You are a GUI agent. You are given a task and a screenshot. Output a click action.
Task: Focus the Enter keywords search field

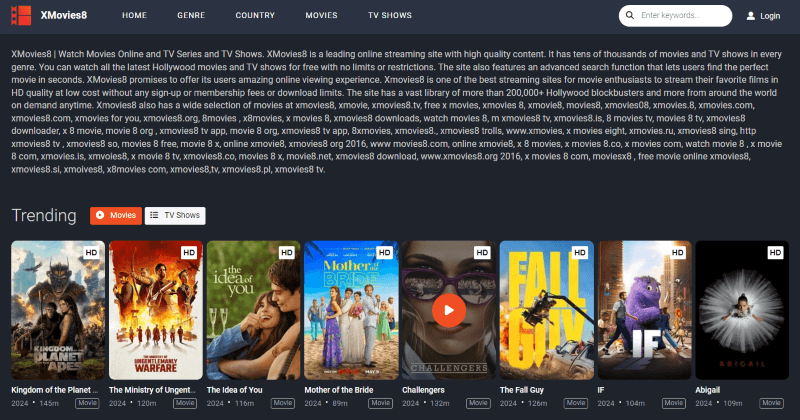[675, 15]
